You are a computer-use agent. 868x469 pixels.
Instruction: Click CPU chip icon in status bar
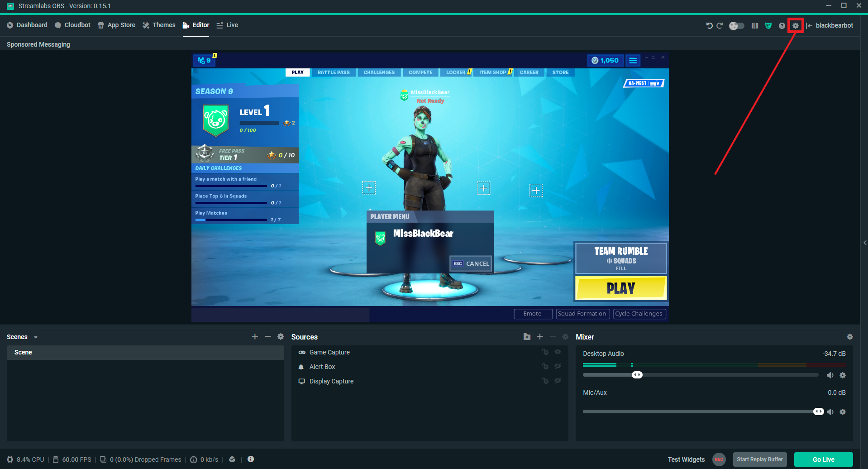tap(10, 459)
